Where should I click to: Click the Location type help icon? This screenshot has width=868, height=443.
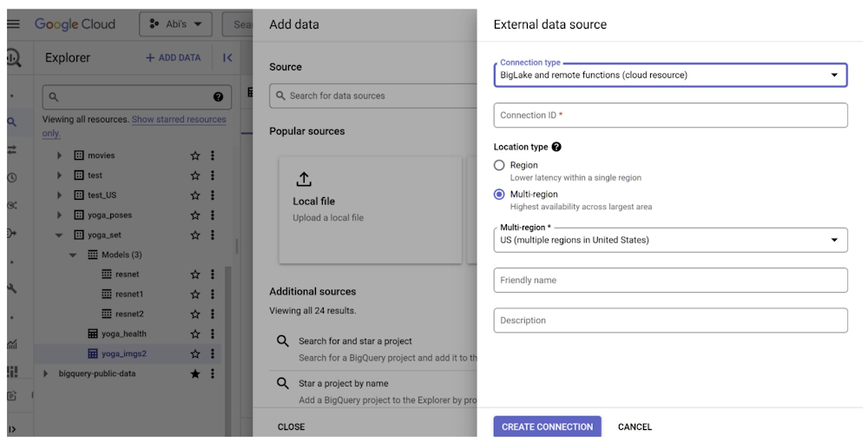point(556,148)
